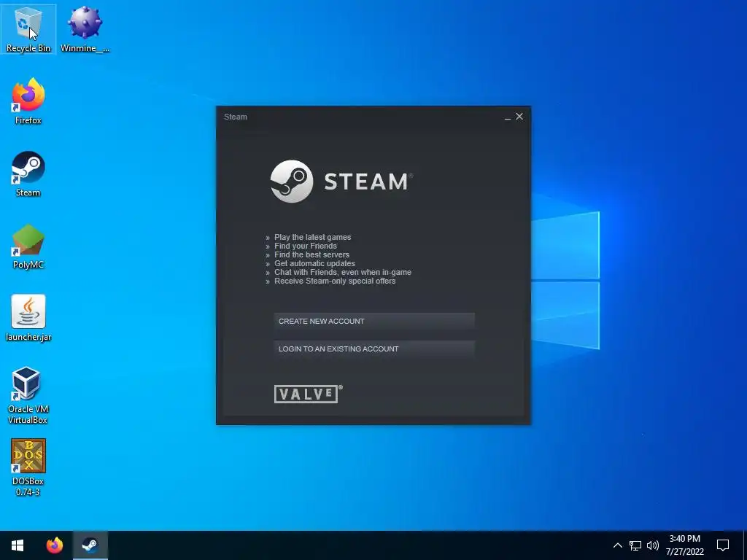Select the Steam desktop shortcut
This screenshot has height=560, width=747.
coord(28,174)
